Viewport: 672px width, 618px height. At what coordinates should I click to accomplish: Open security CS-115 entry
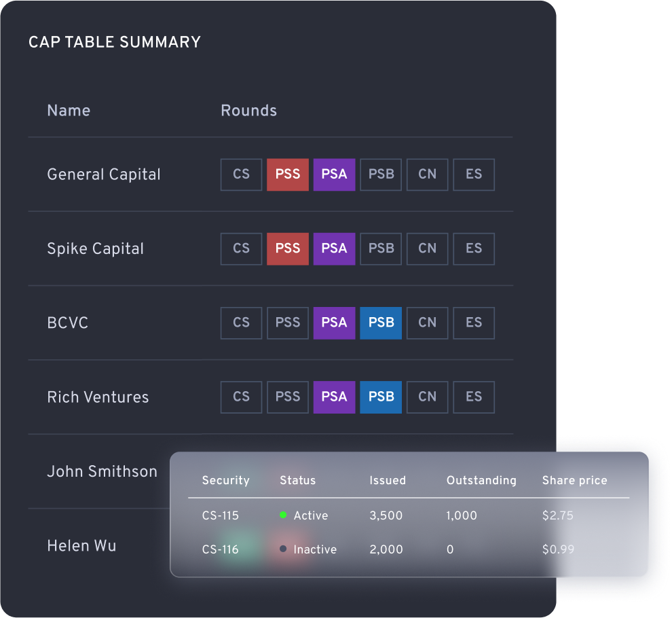[221, 515]
